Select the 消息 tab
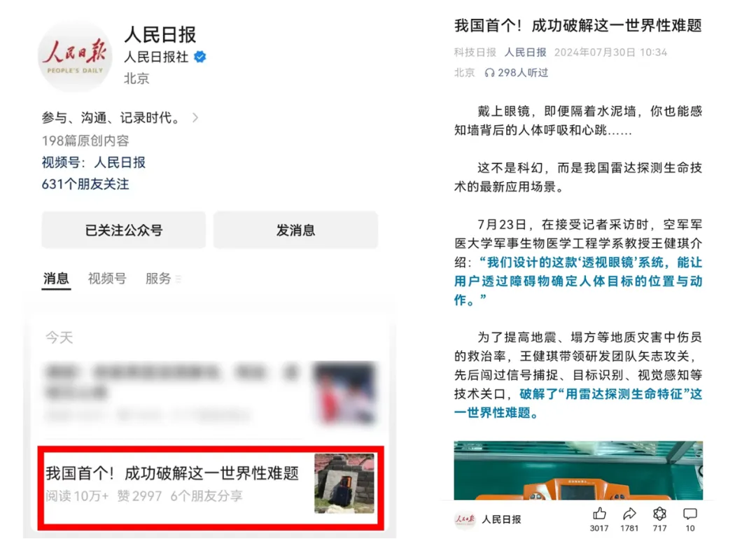Viewport: 756px width, 539px height. [56, 279]
